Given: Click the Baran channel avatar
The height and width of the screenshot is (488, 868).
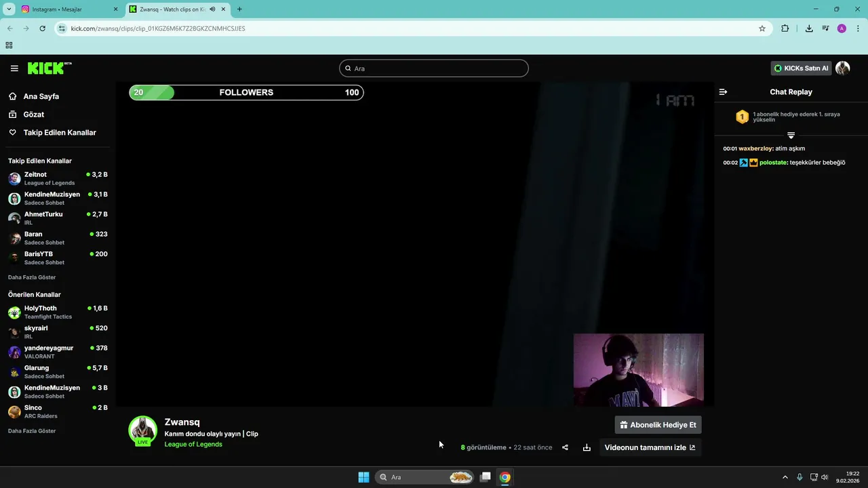Looking at the screenshot, I should pyautogui.click(x=14, y=238).
